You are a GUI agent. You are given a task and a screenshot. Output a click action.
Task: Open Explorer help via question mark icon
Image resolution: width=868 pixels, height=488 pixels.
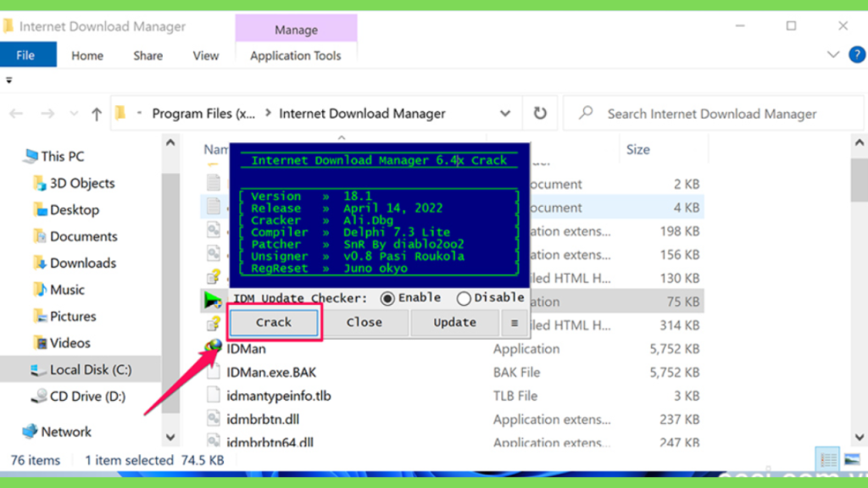(x=857, y=55)
